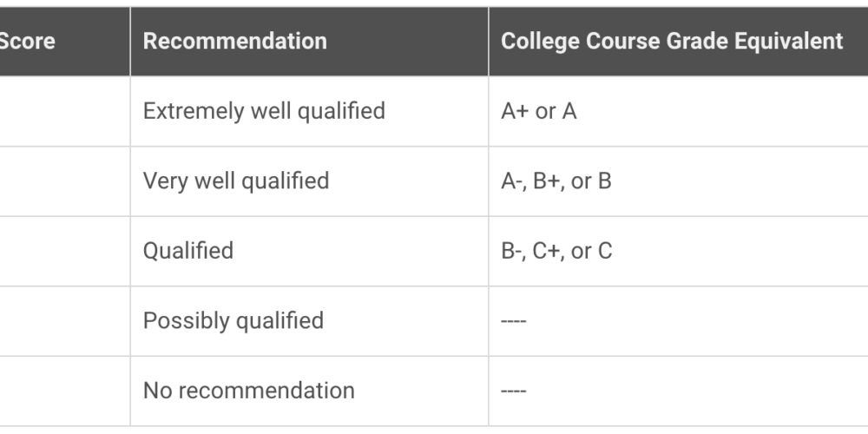Click dashes in the No recommendation row
The image size is (868, 434).
(x=513, y=391)
